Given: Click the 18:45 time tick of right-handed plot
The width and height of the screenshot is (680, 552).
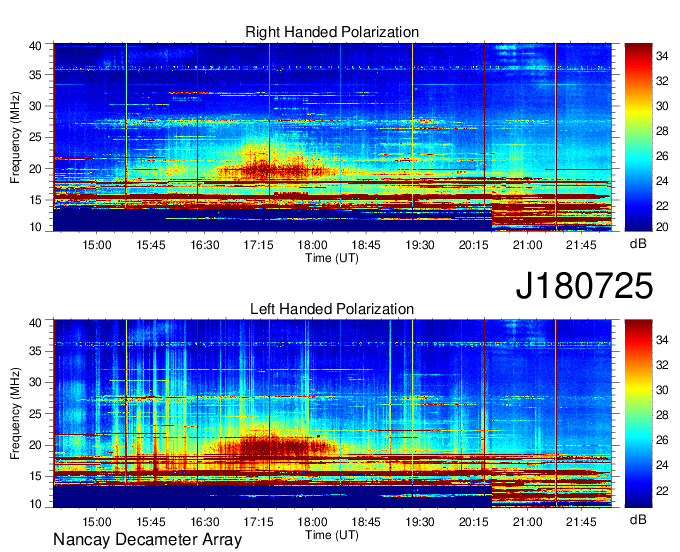Looking at the screenshot, I should click(366, 245).
